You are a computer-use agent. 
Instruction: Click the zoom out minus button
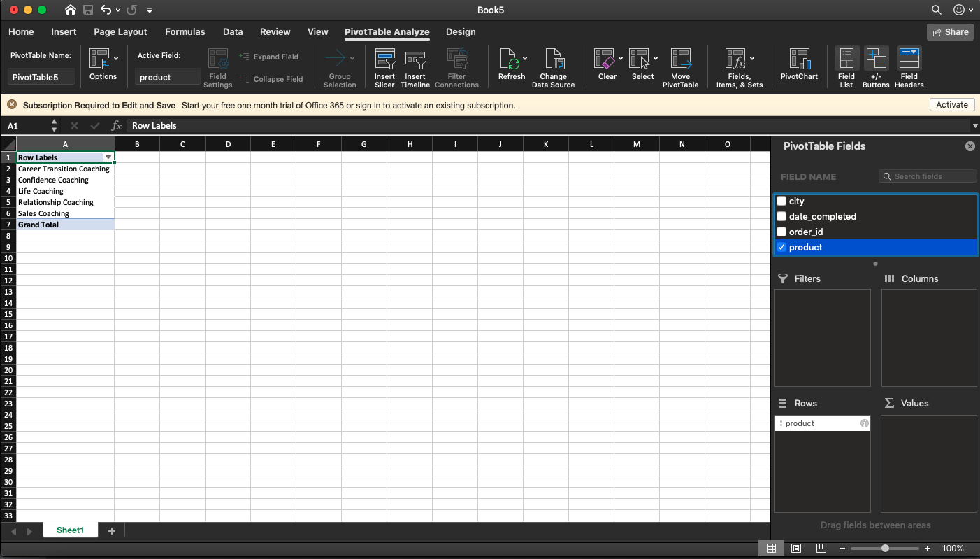point(843,549)
